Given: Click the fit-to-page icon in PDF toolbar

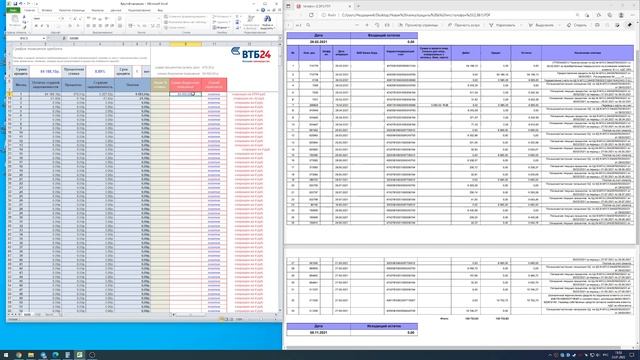Looking at the screenshot, I should tap(387, 25).
